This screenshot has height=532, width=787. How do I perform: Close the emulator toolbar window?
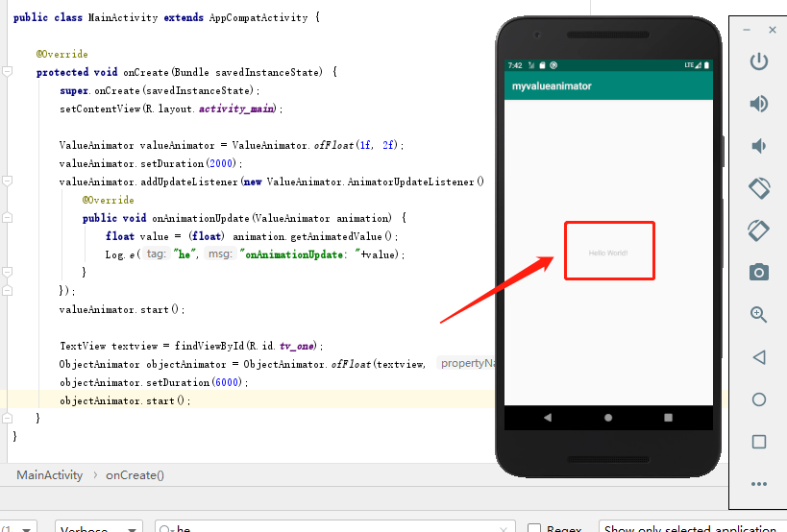(x=772, y=30)
